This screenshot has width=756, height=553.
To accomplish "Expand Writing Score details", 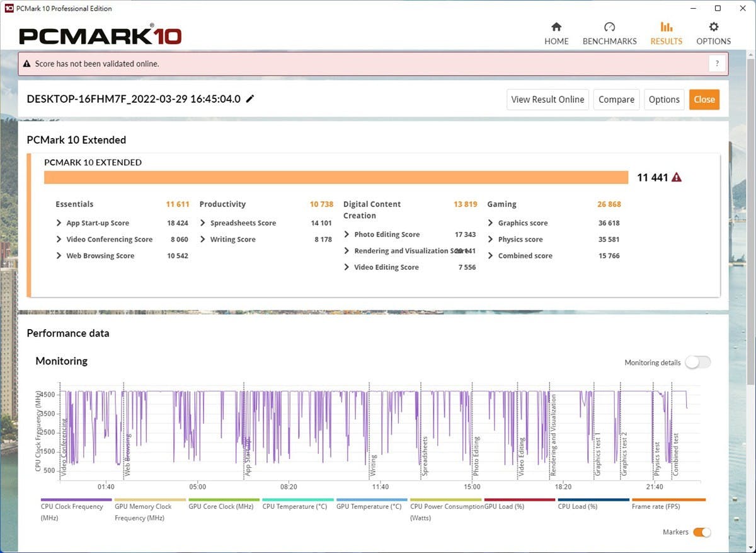I will (x=203, y=240).
